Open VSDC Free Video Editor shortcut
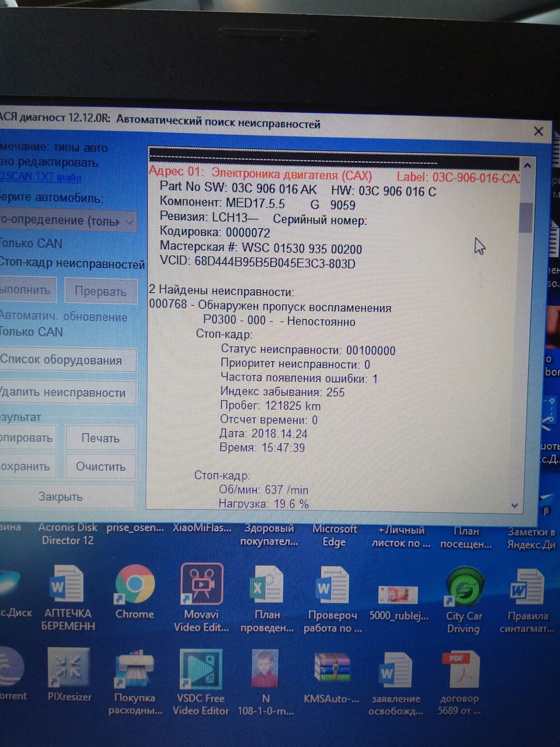560x747 pixels. pos(201,682)
